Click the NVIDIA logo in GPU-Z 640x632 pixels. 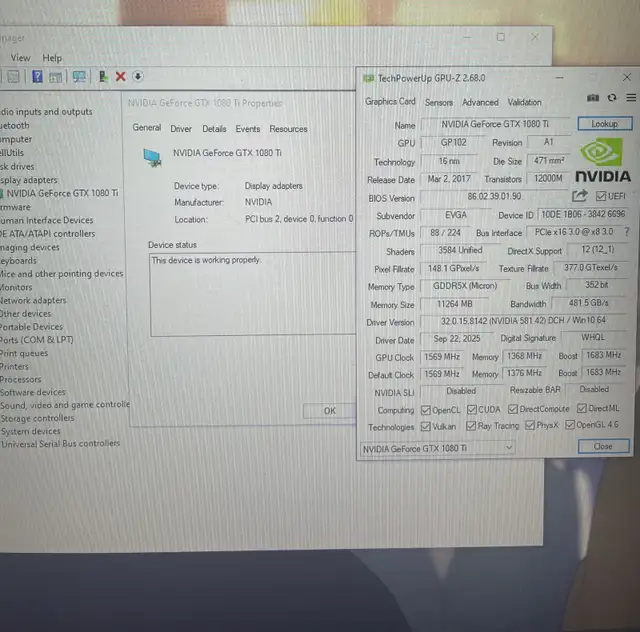pos(603,160)
